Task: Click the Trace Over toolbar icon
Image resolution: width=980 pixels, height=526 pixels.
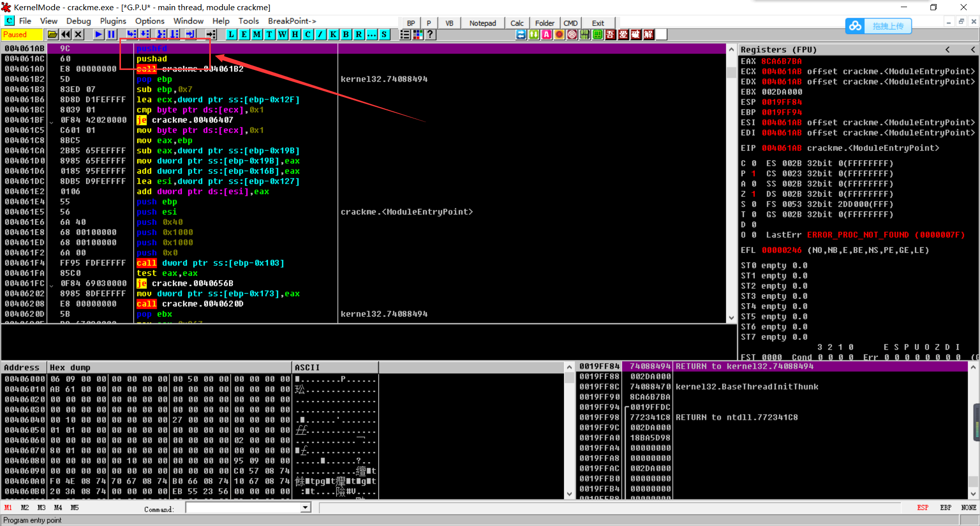Action: point(175,34)
